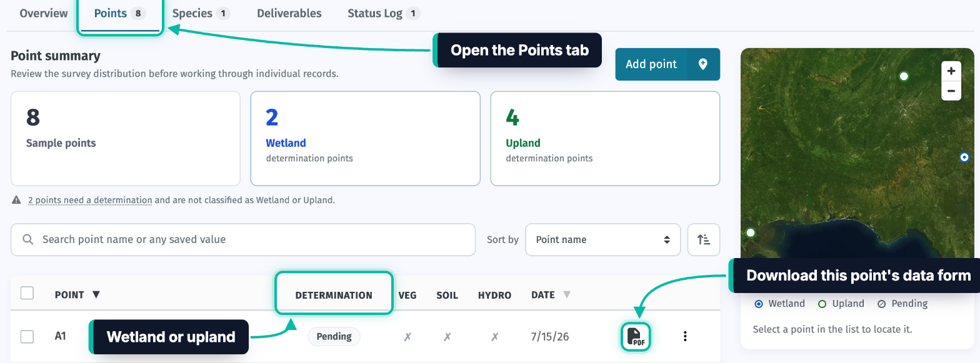The width and height of the screenshot is (980, 363).
Task: Click the HYDRO column header
Action: pyautogui.click(x=494, y=295)
